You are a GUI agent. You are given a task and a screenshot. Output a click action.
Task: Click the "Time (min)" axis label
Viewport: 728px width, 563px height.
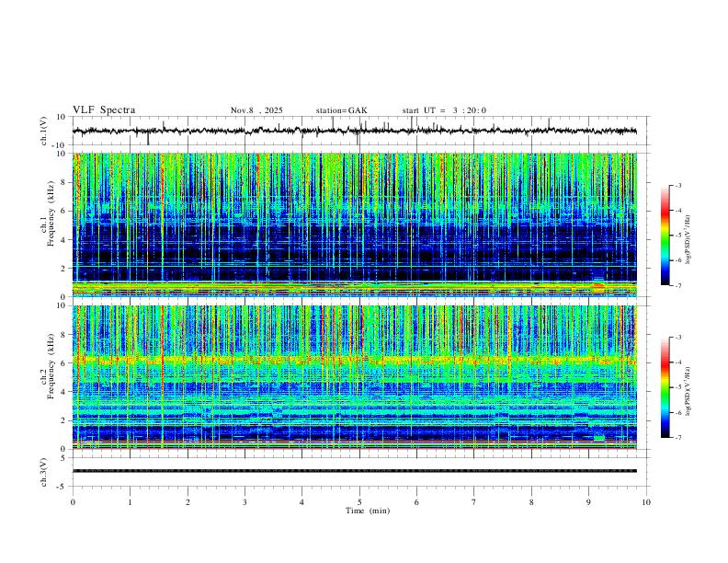368,511
